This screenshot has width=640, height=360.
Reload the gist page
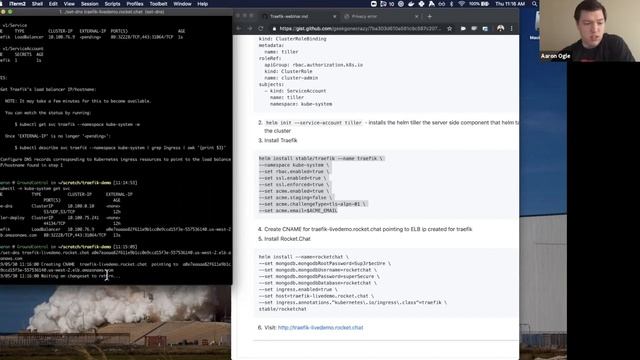[260, 29]
